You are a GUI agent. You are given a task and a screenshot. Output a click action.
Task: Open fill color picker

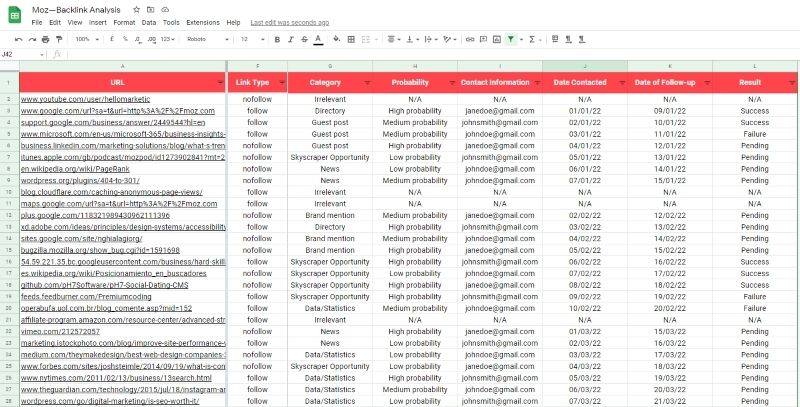point(336,39)
